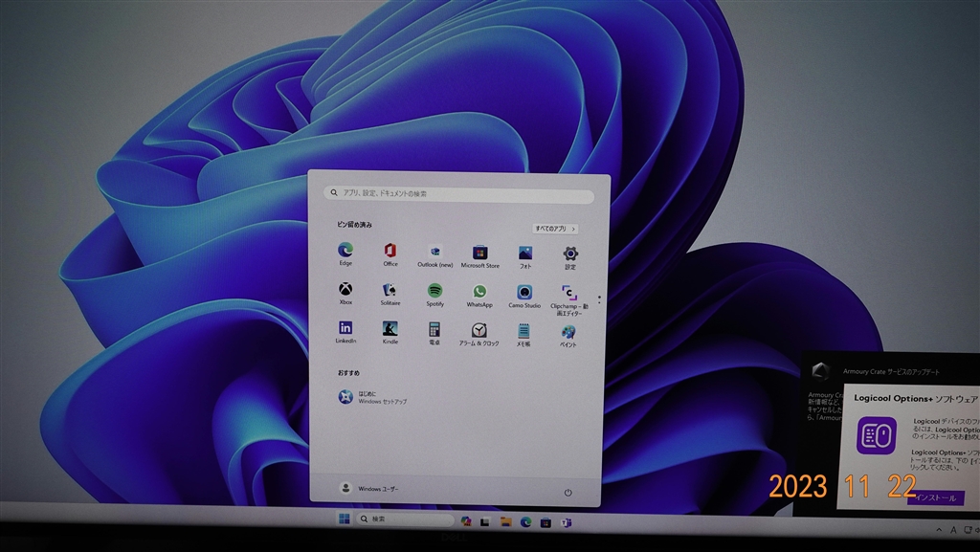This screenshot has width=980, height=552.
Task: Open File Explorer on taskbar
Action: pyautogui.click(x=505, y=521)
